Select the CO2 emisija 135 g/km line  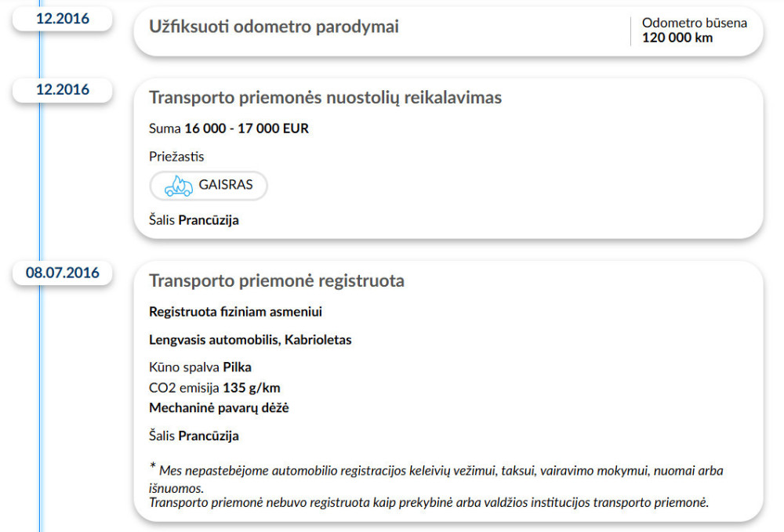tap(214, 387)
